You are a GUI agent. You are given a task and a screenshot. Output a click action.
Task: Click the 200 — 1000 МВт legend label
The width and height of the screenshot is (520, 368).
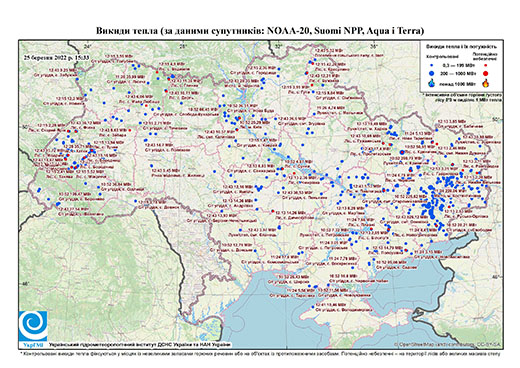[458, 73]
